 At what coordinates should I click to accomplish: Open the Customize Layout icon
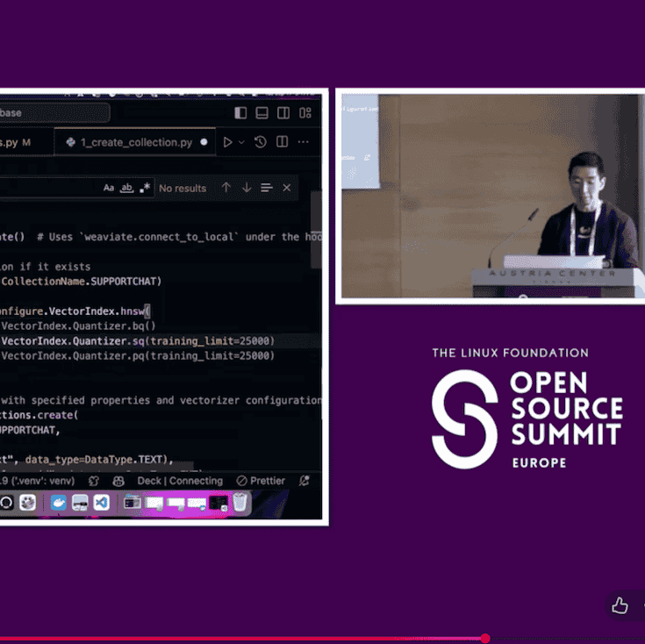[305, 112]
